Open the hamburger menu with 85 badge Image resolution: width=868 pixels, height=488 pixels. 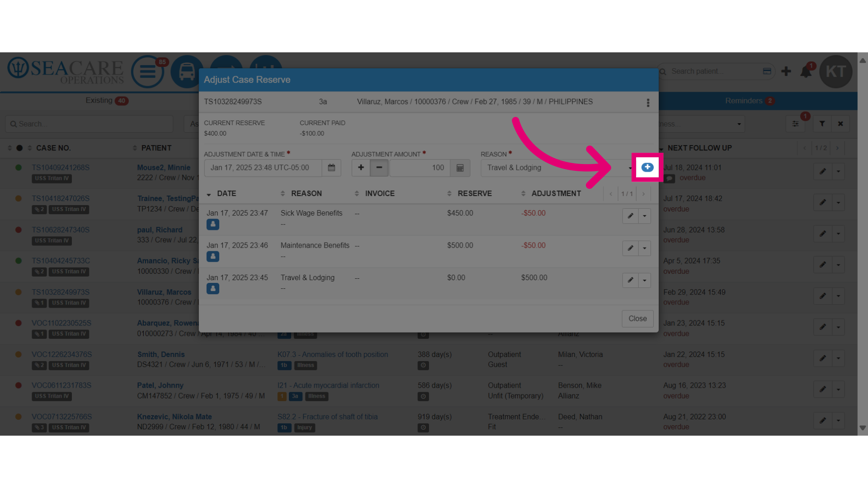[x=148, y=71]
